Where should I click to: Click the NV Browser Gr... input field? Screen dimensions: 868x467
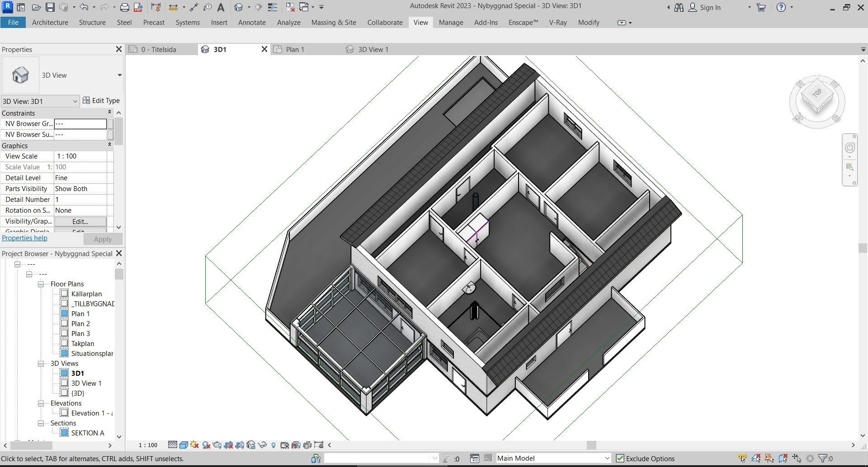point(80,124)
